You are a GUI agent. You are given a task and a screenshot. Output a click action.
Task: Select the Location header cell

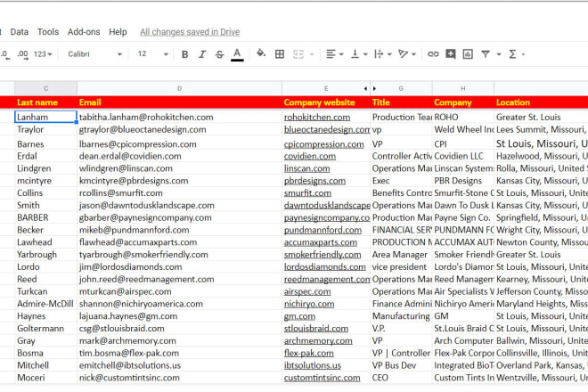coord(541,102)
